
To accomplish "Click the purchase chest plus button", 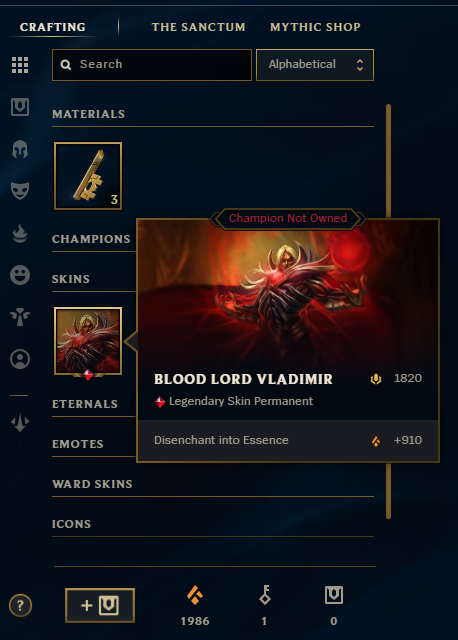I will point(100,605).
